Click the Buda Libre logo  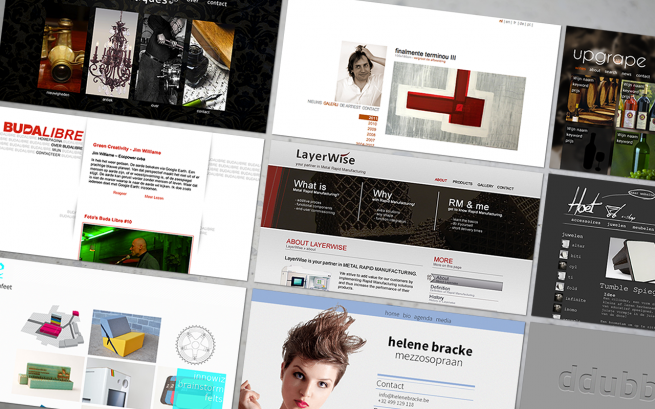click(x=40, y=130)
